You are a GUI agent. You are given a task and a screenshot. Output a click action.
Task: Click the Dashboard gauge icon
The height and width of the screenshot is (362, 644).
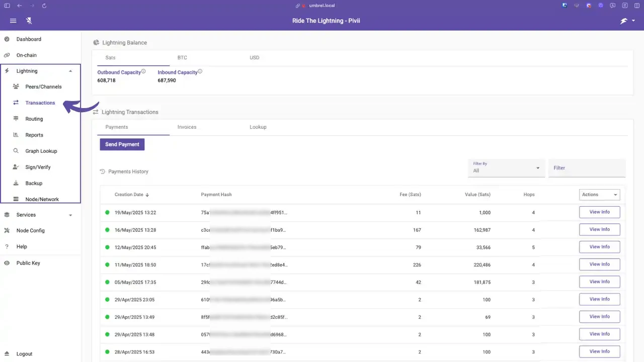[x=7, y=39]
